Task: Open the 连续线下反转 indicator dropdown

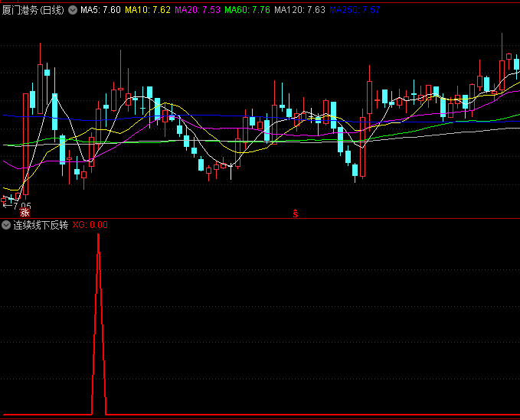Action: point(6,225)
